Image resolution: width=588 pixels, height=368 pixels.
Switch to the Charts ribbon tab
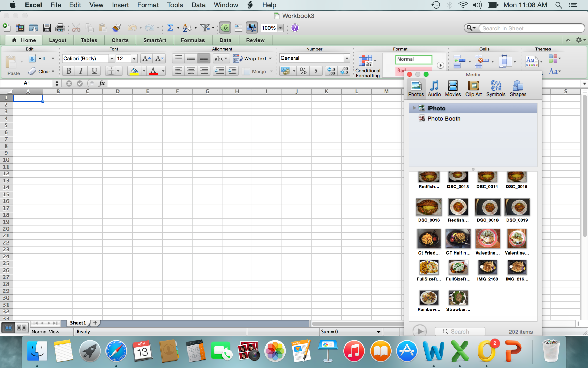click(x=120, y=40)
